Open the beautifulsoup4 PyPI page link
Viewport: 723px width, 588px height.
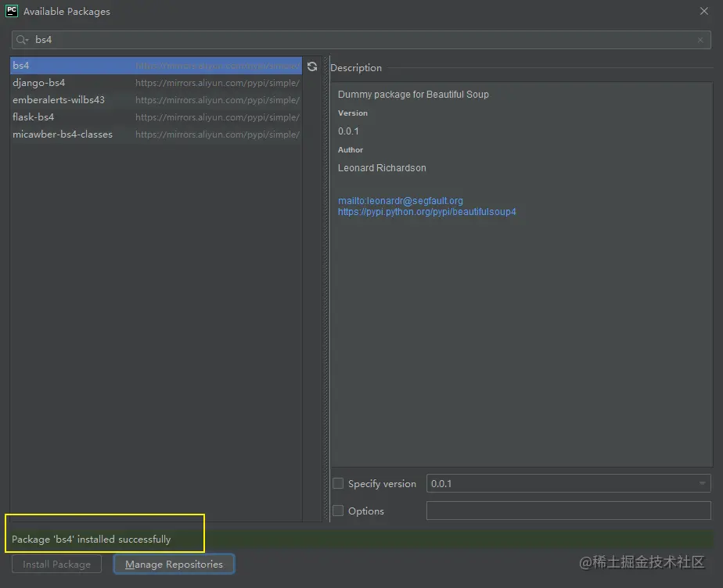(427, 211)
